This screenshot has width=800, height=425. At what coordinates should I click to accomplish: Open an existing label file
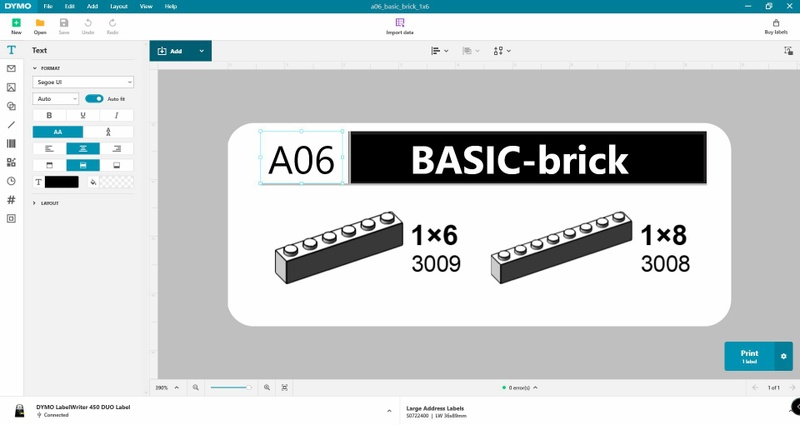pos(40,26)
